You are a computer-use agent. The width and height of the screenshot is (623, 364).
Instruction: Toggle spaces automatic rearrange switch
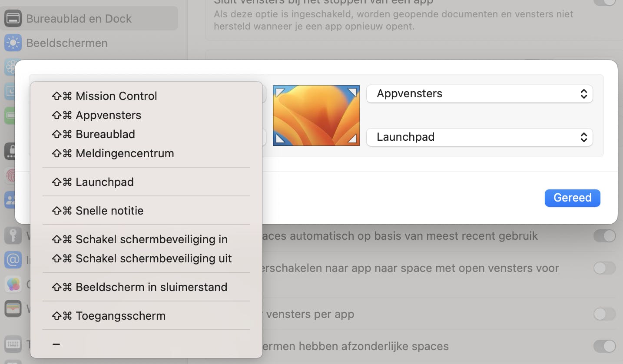click(x=604, y=236)
